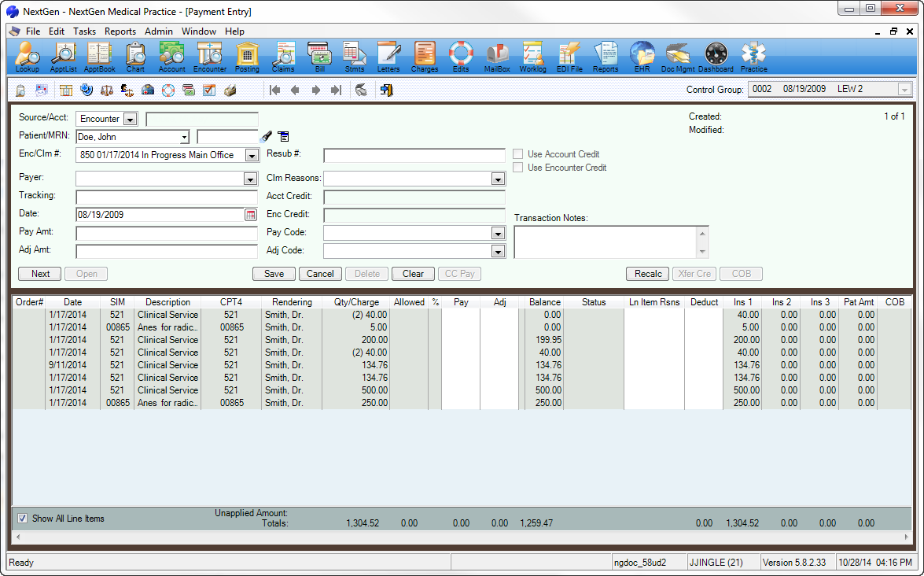Open the ApptBook icon
924x576 pixels.
click(x=100, y=57)
